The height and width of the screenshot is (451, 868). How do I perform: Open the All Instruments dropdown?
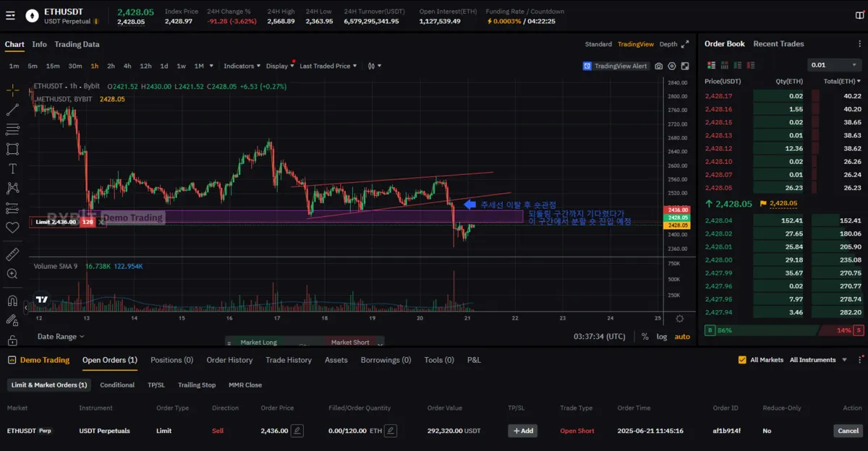[x=818, y=360]
